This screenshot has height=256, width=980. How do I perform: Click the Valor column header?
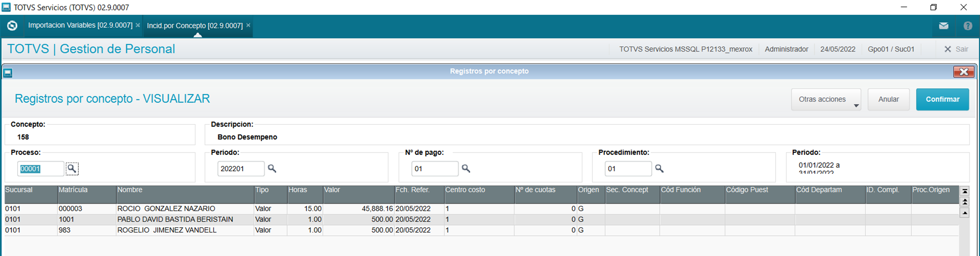359,194
